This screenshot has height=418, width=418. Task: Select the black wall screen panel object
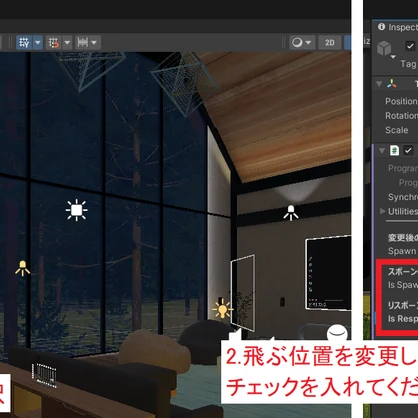coord(328,273)
